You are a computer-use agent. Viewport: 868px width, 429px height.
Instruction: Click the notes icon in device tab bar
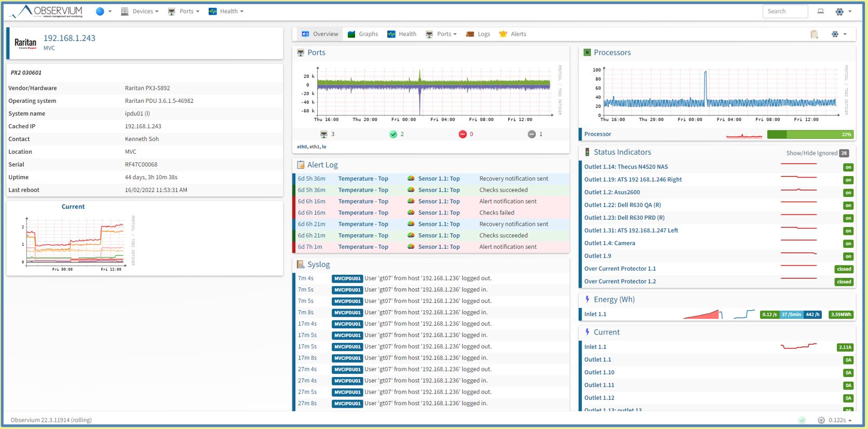(814, 34)
